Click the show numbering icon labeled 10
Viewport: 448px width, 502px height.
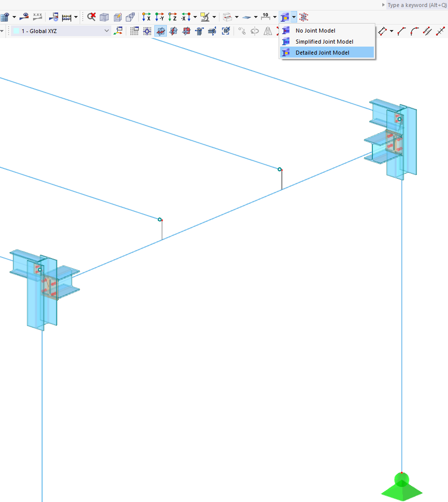tap(266, 17)
